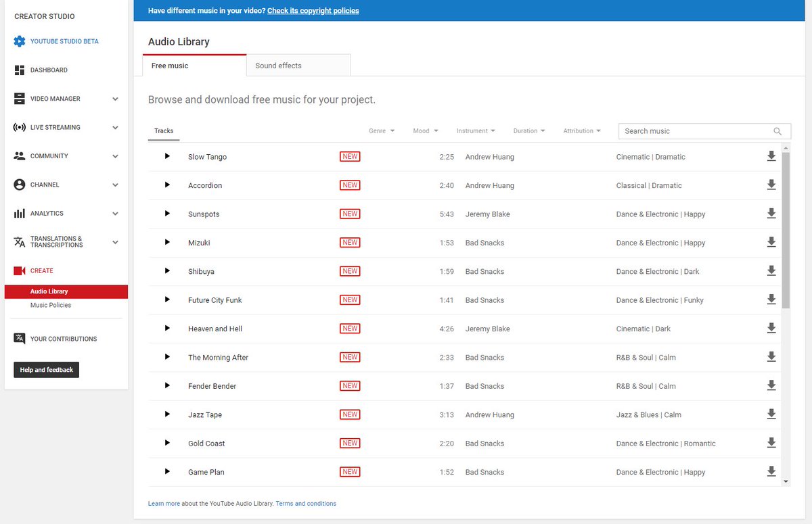The width and height of the screenshot is (812, 524).
Task: Expand the Analytics chevron
Action: [115, 214]
